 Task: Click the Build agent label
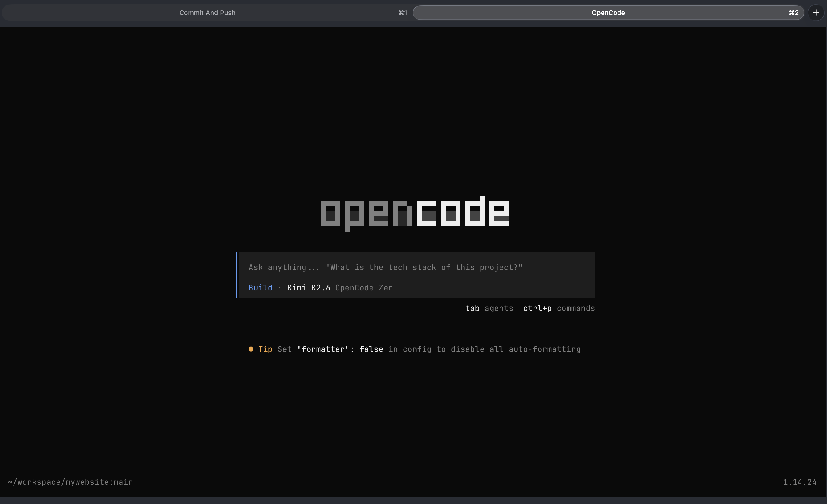point(260,288)
